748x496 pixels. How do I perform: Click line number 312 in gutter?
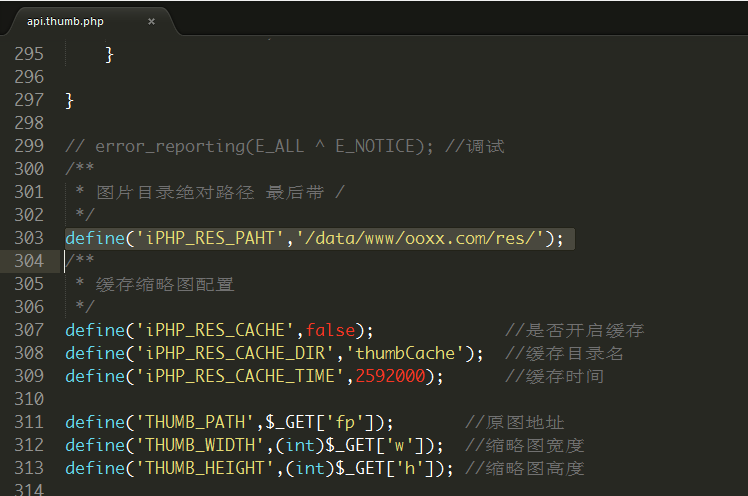pos(29,445)
